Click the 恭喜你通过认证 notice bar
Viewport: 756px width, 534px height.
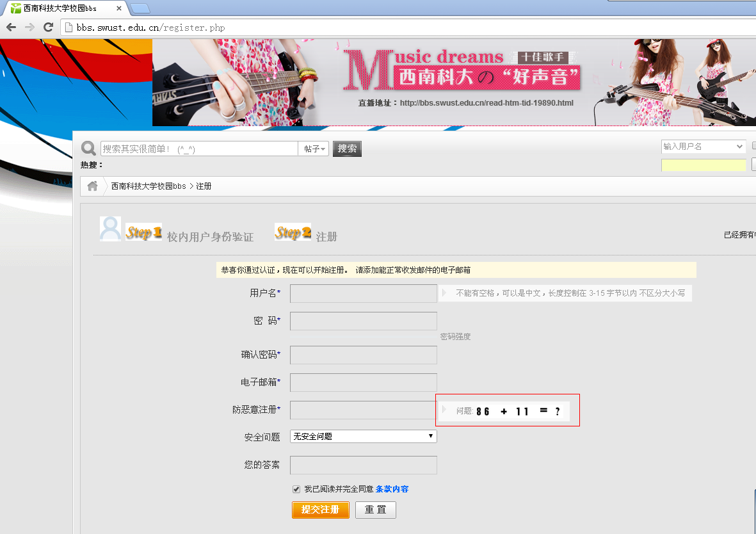[x=456, y=270]
